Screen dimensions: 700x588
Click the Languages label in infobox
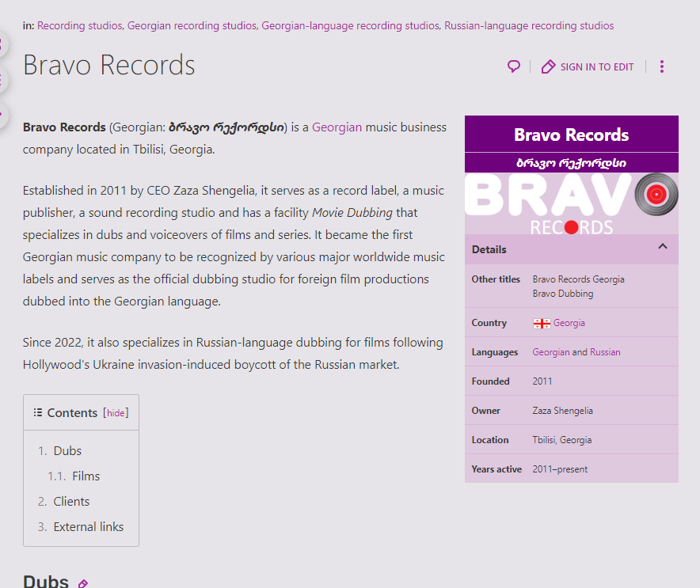495,352
